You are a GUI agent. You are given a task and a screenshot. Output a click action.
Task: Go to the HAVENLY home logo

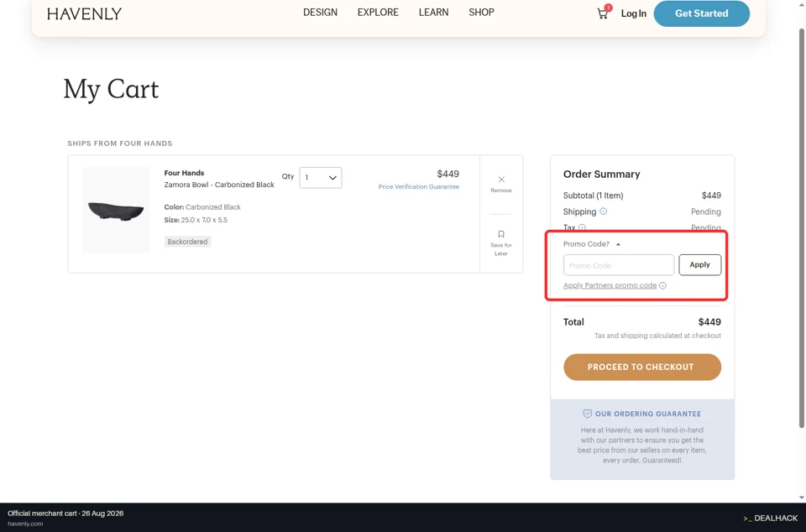[x=84, y=14]
